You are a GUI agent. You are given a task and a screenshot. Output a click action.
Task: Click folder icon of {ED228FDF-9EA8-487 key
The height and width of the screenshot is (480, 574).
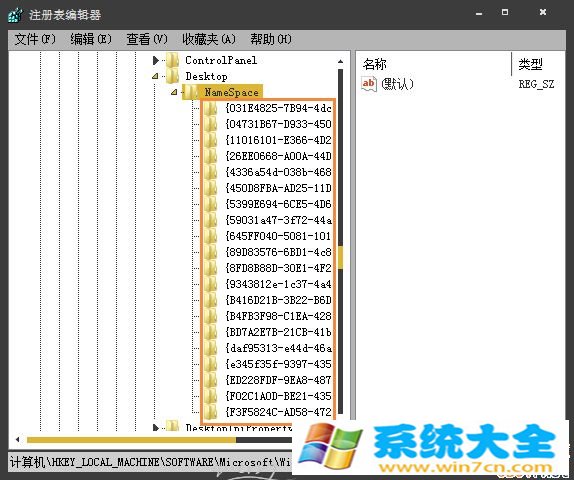point(210,380)
